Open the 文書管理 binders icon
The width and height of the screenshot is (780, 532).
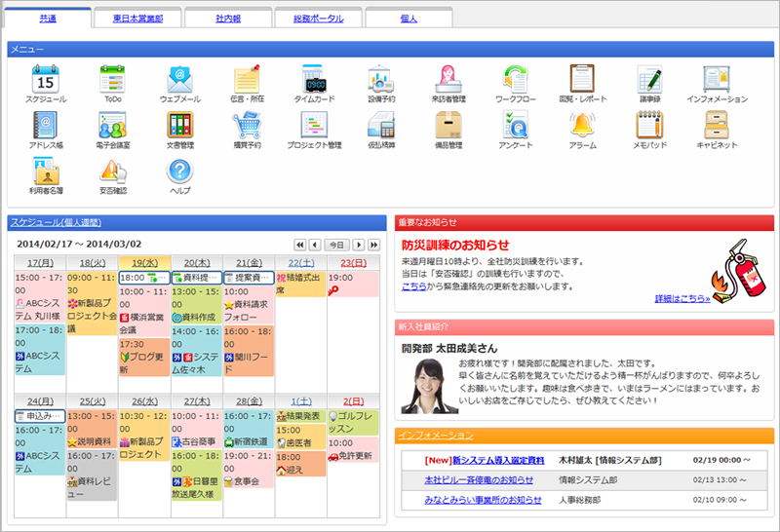[x=179, y=125]
